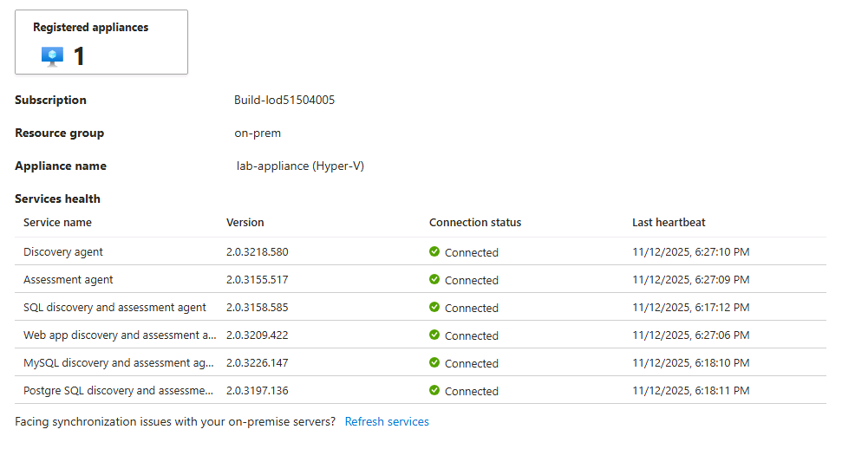The width and height of the screenshot is (868, 462).
Task: Click the subscription value Build-lod51504005
Action: [x=284, y=101]
